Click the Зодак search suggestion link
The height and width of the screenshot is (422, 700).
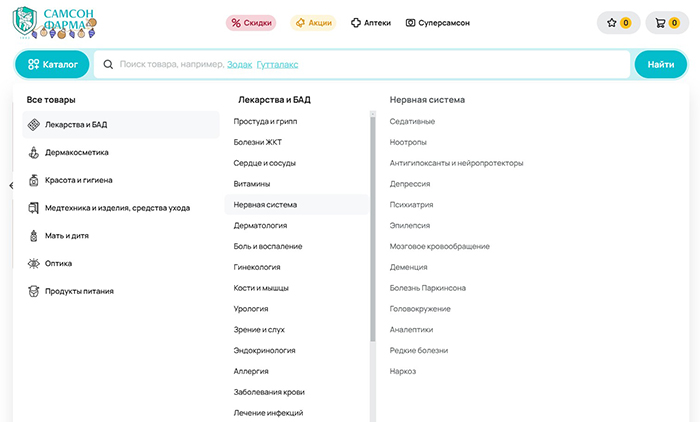tap(239, 64)
